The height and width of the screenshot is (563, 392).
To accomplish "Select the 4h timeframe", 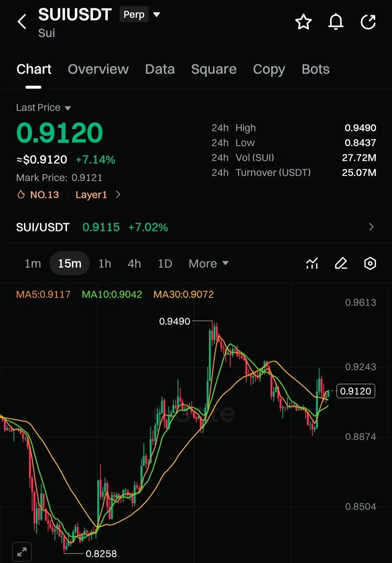I will [x=134, y=263].
